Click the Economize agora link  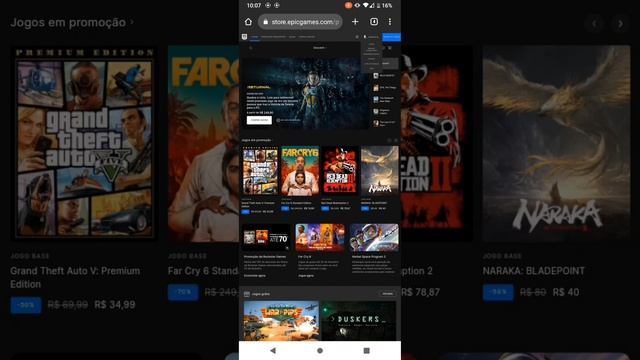(254, 276)
